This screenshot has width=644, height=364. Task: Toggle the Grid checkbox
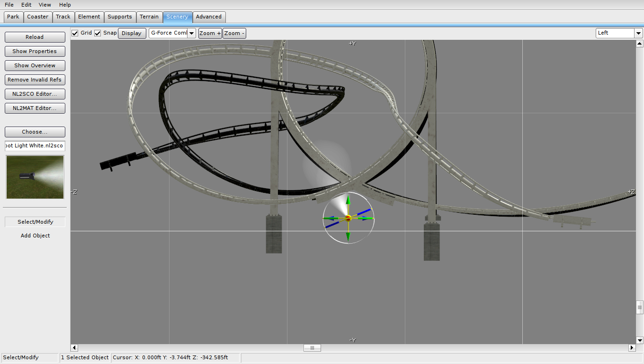75,33
